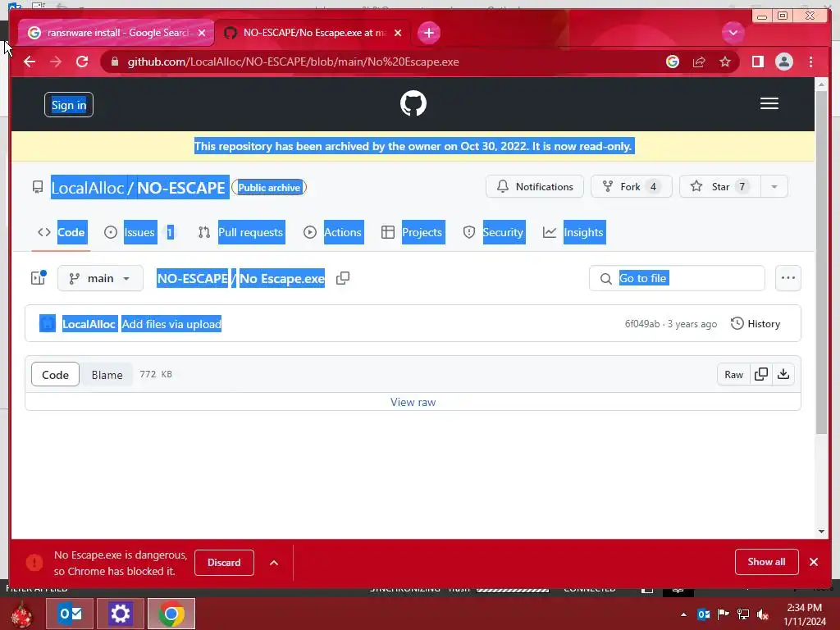
Task: Switch to Code view toggle
Action: [x=55, y=374]
